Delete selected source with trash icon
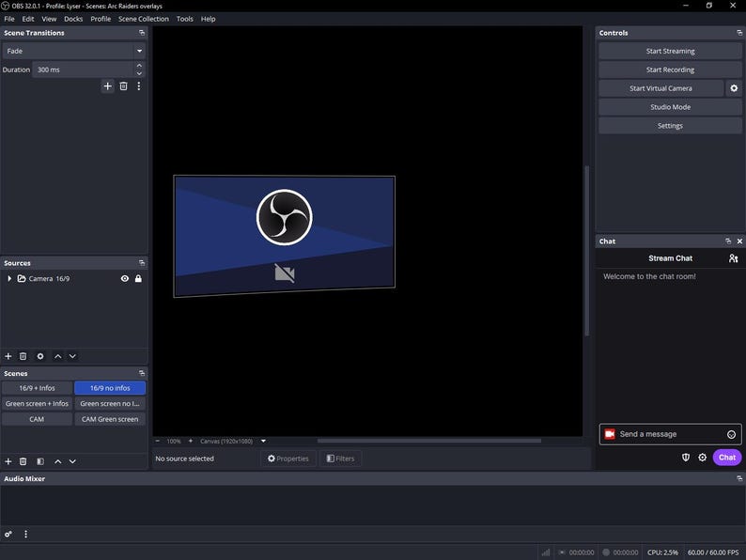 coord(23,356)
